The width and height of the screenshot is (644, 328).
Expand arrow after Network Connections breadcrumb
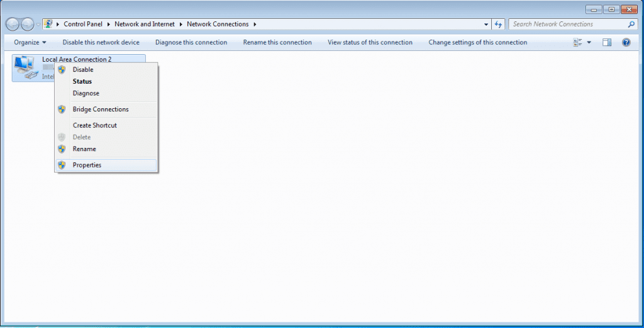[255, 25]
